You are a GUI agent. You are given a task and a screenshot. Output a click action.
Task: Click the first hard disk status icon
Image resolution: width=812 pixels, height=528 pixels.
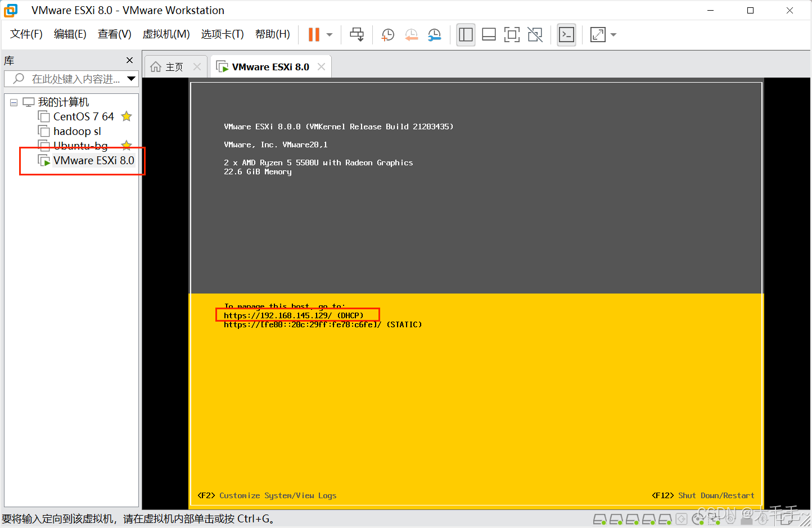(x=600, y=519)
